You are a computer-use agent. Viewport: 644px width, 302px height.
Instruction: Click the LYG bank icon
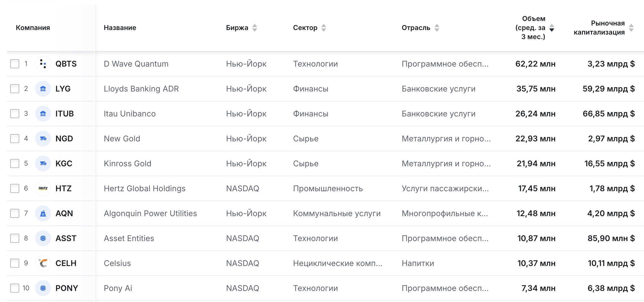tap(43, 89)
